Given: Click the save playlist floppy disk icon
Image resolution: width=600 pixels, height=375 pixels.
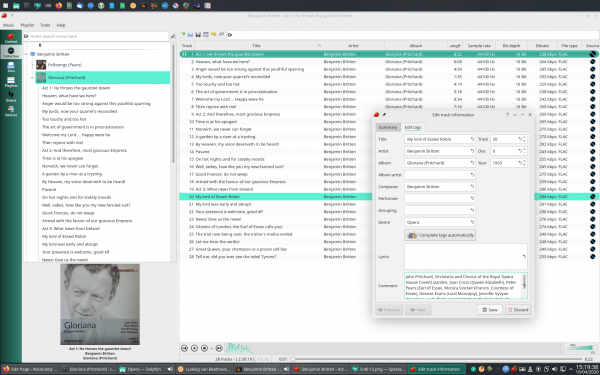Looking at the screenshot, I should [x=198, y=35].
